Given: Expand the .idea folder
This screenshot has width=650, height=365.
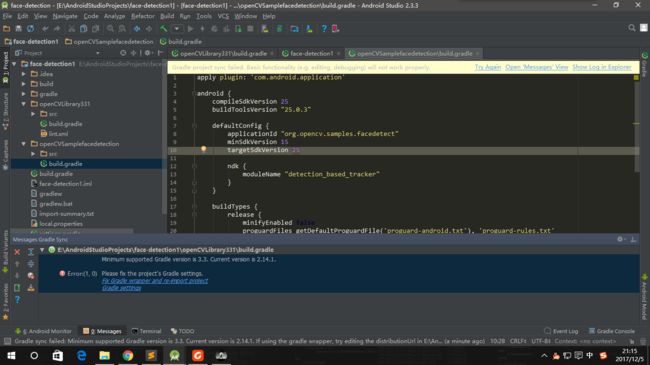Looking at the screenshot, I should 24,74.
